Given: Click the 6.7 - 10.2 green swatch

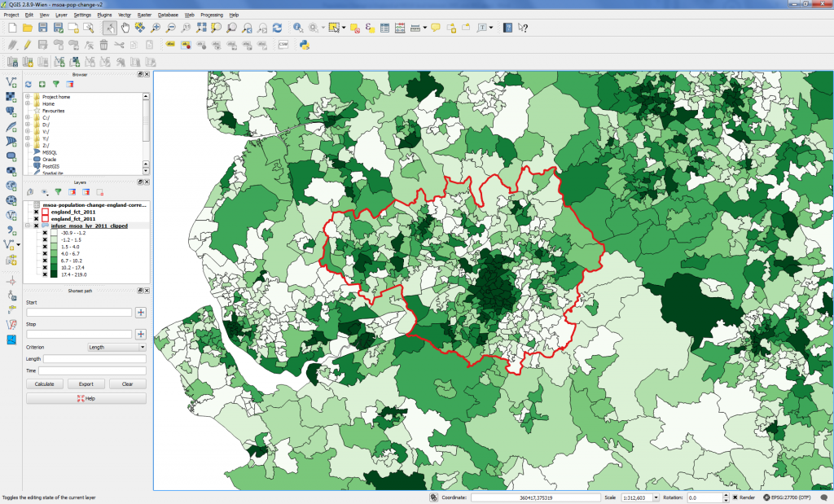Looking at the screenshot, I should point(54,261).
